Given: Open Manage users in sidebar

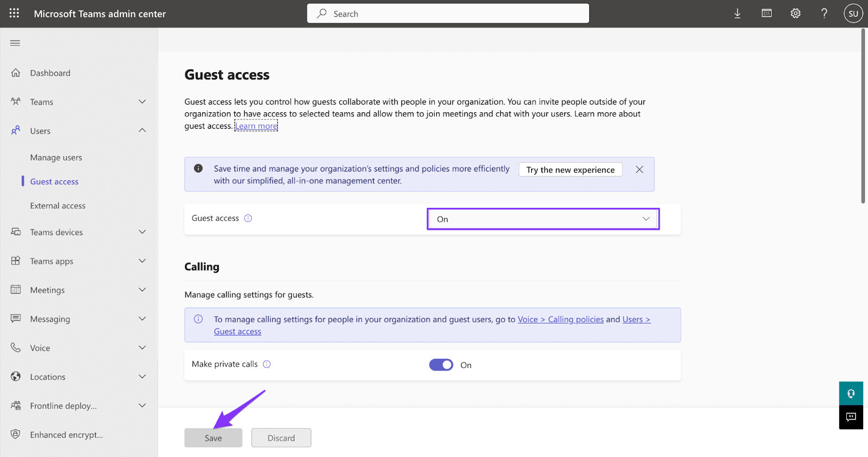Looking at the screenshot, I should [56, 157].
